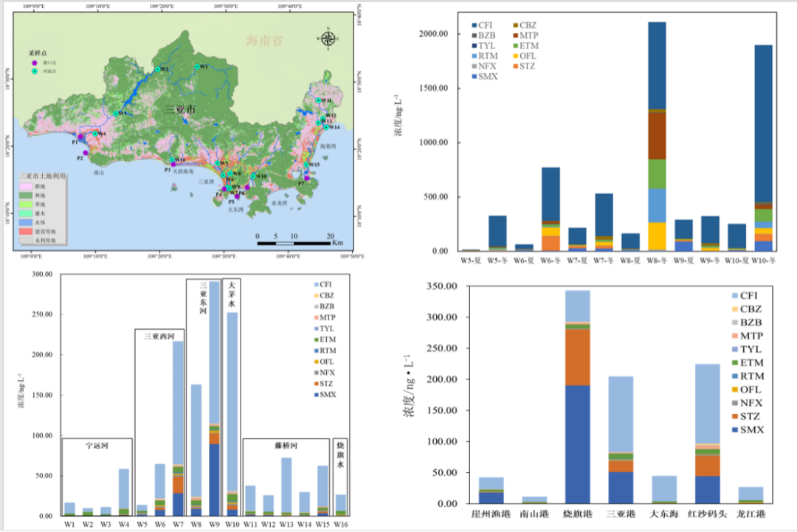Click the purple 港口点 legend symbol
797x532 pixels.
tap(34, 63)
